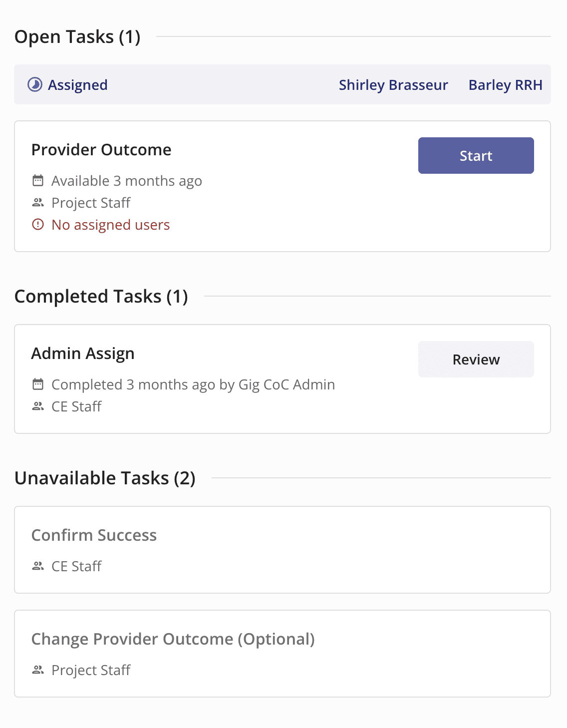Click the staff icon in Confirm Success card
Viewport: 567px width, 728px height.
[x=38, y=566]
